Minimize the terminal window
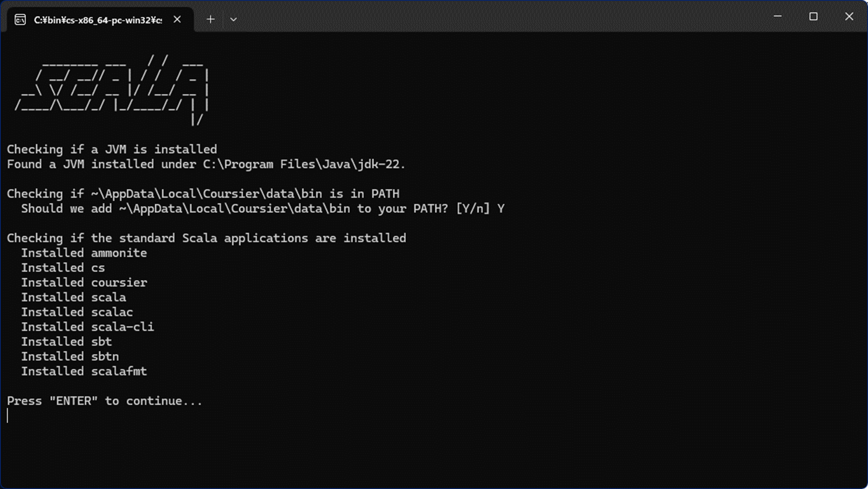 point(778,16)
